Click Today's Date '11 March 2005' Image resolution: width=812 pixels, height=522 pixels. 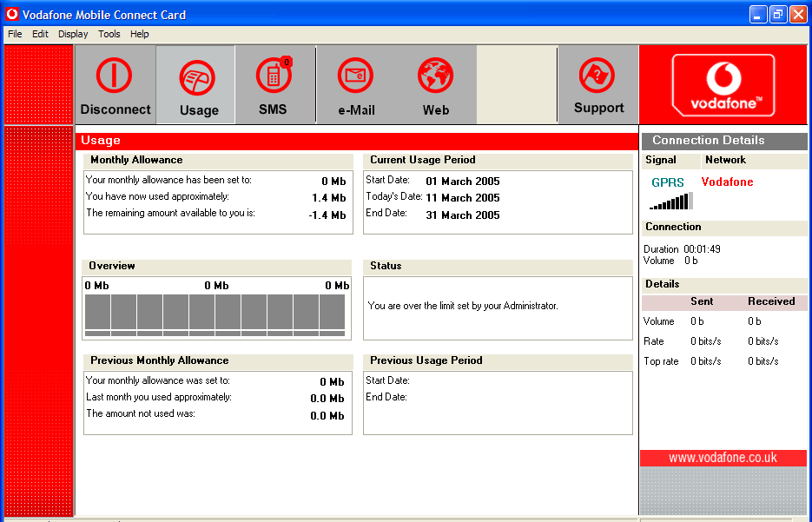462,198
